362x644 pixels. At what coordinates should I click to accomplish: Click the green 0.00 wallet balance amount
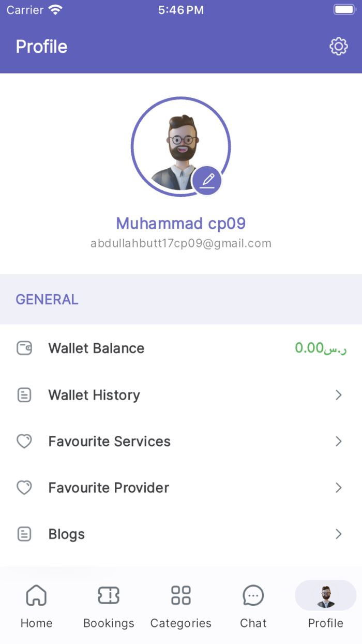[321, 348]
